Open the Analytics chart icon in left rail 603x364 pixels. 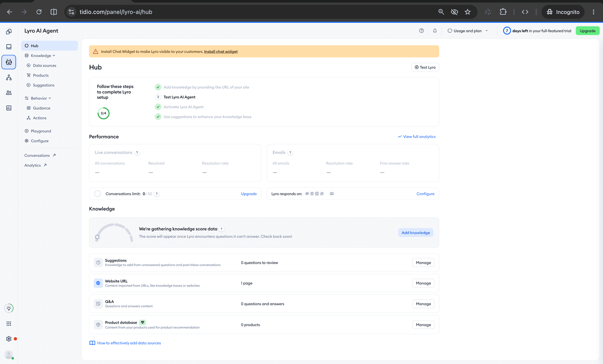coord(9,108)
